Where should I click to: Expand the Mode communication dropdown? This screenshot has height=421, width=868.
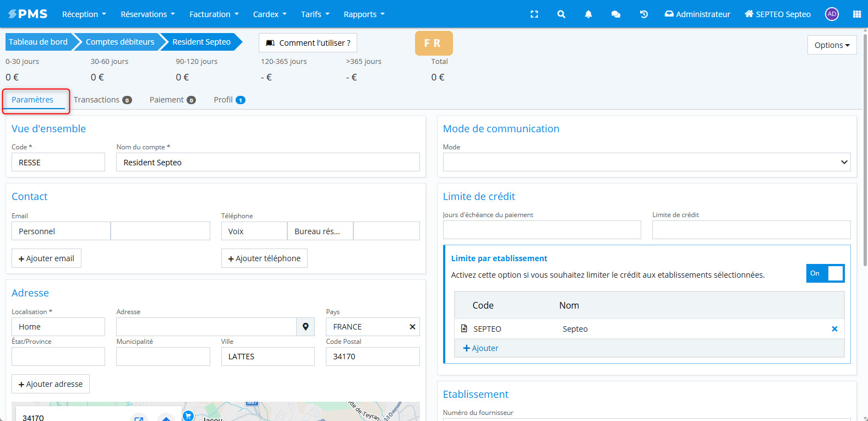click(x=646, y=162)
